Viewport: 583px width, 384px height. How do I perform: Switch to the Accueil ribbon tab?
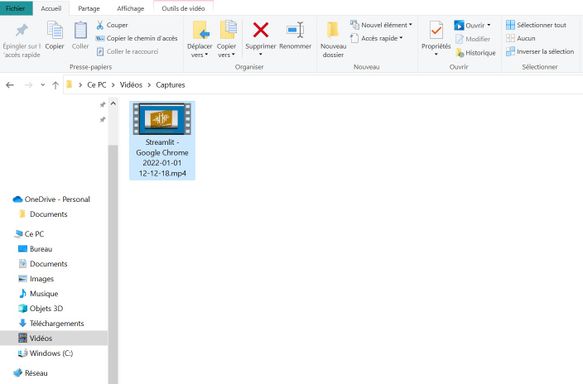click(x=51, y=8)
